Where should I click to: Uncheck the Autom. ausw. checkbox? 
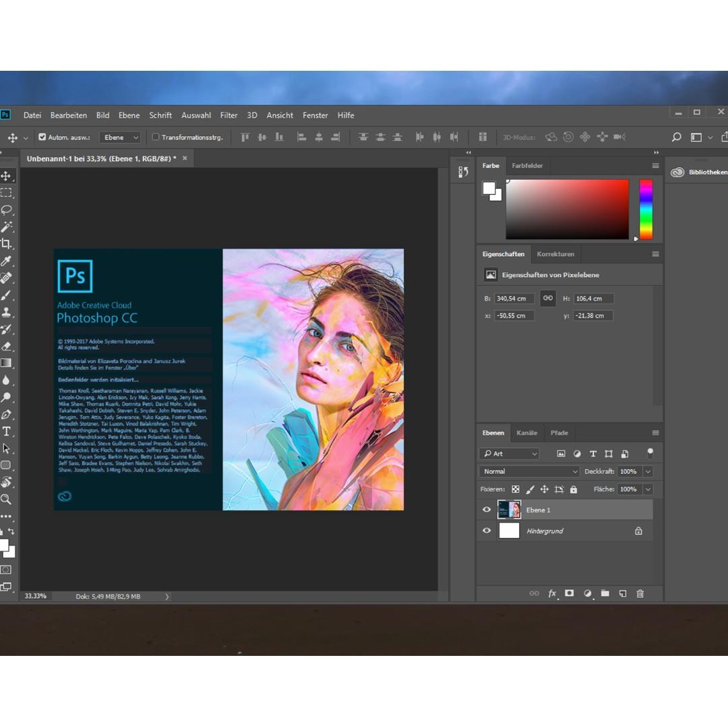[x=42, y=137]
